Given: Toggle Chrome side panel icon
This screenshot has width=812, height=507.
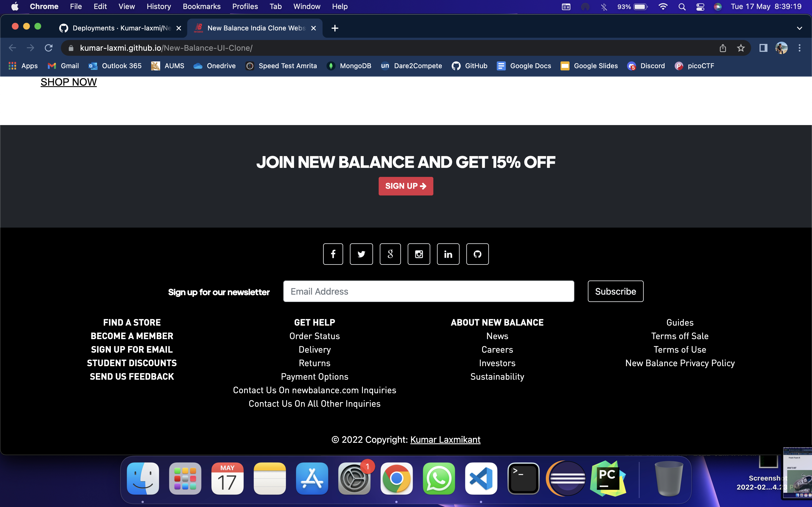Looking at the screenshot, I should [x=763, y=48].
